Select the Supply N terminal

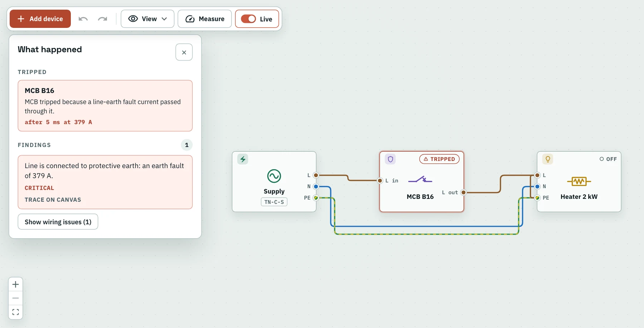316,186
